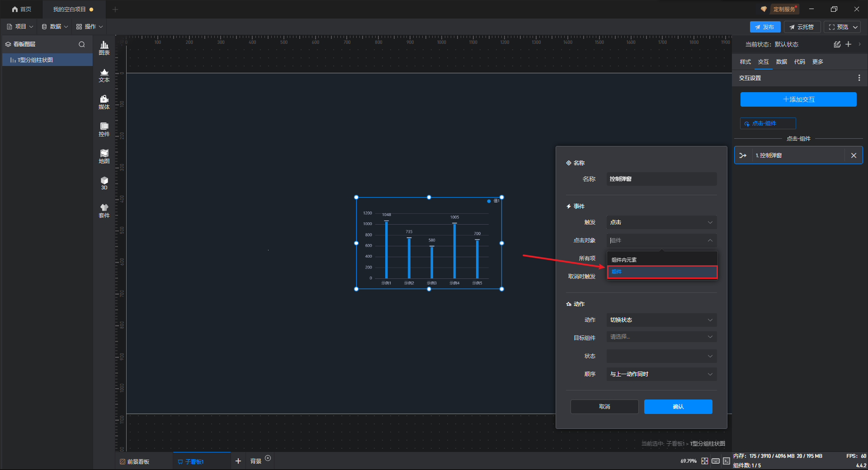This screenshot has height=470, width=868.
Task: Click the fit-to-screen icon next to 69.79%
Action: click(x=704, y=461)
